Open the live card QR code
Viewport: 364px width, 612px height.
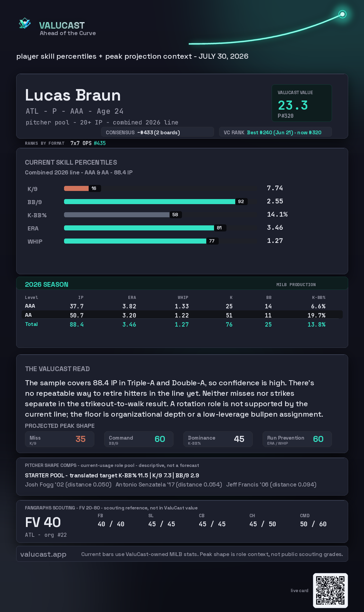click(x=330, y=590)
